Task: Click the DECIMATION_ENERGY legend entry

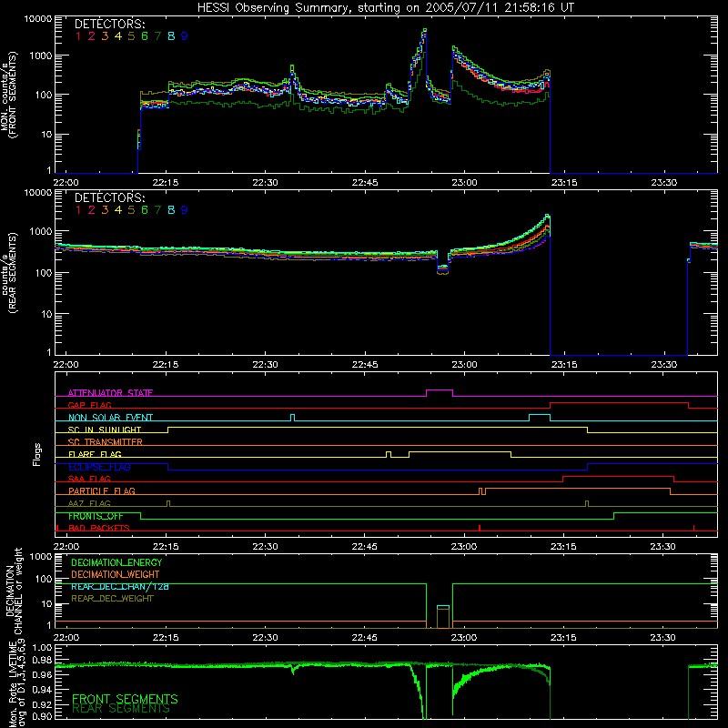Action: 116,562
